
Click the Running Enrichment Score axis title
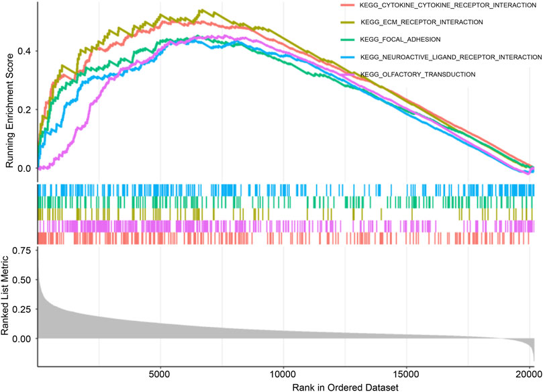coord(9,111)
